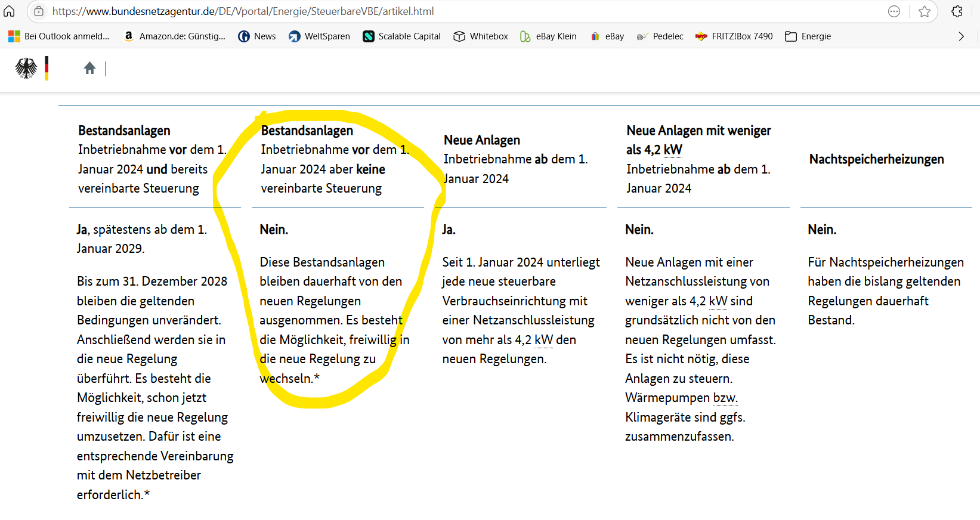Click the Bundesnetzagentur eagle logo
The image size is (980, 520).
pos(26,68)
